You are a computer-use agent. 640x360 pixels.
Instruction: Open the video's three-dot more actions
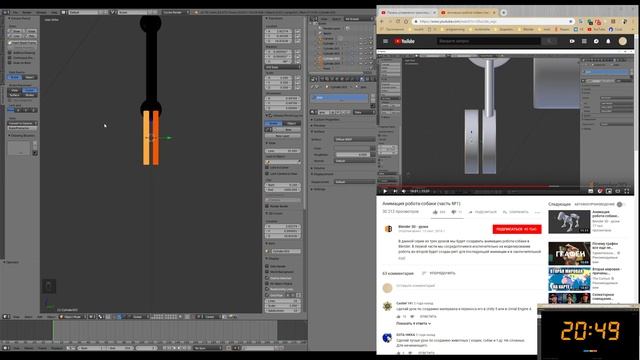click(537, 212)
